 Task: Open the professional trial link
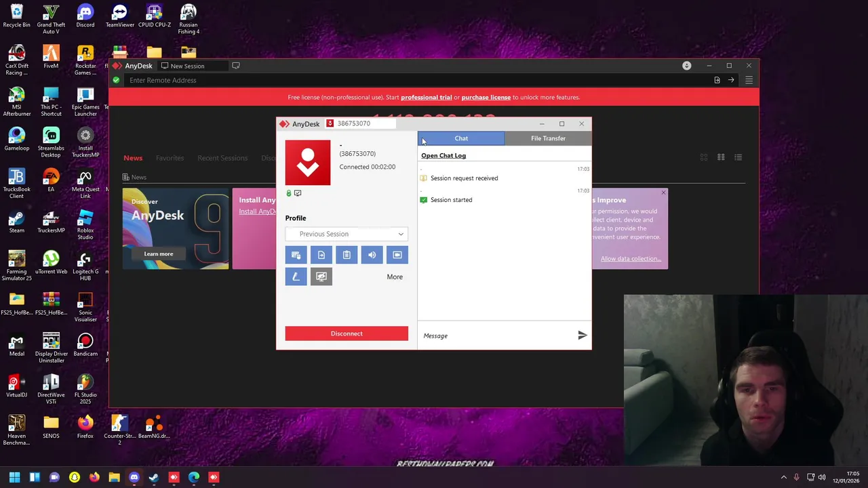426,97
